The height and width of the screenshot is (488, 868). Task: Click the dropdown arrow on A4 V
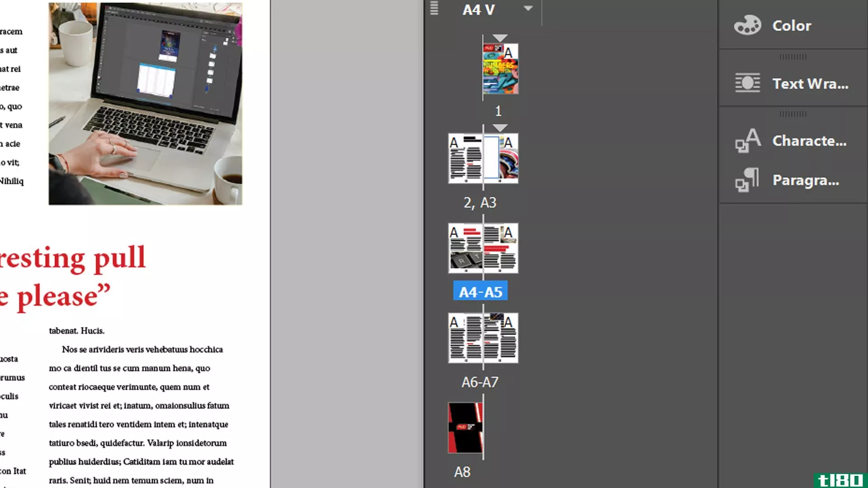[528, 9]
